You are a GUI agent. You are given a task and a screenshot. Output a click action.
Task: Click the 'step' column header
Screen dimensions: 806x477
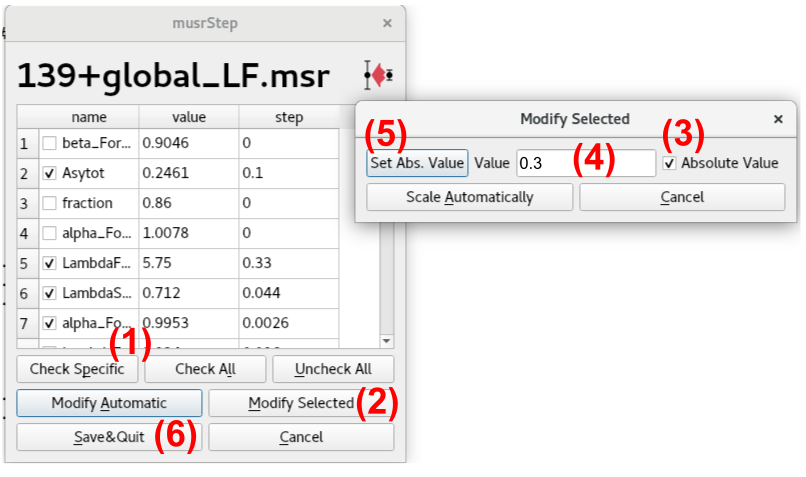288,118
